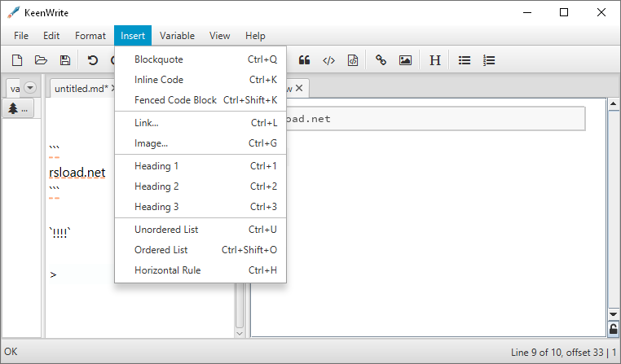The image size is (621, 364).
Task: Insert blockquote with the quotation marks icon
Action: (304, 60)
